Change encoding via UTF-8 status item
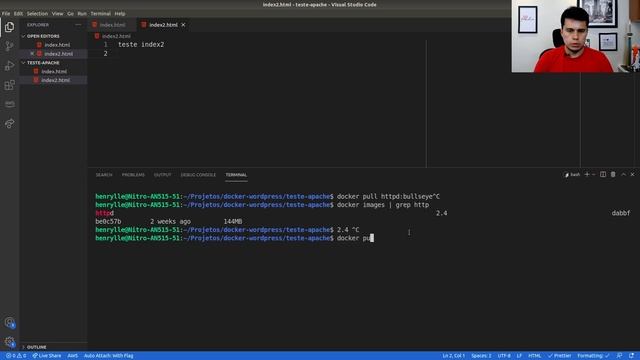This screenshot has height=360, width=640. point(504,356)
